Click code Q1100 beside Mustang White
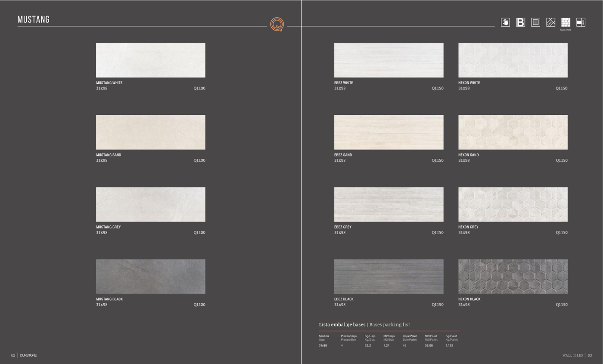The image size is (603, 364). 199,88
